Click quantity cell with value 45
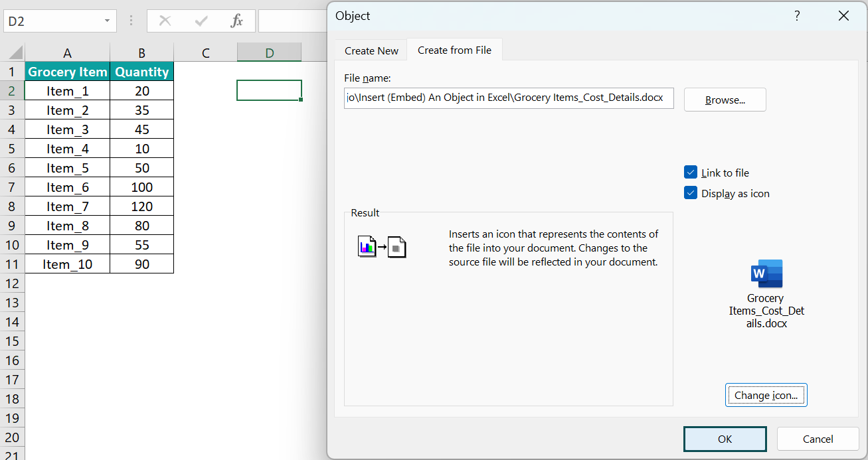Viewport: 868px width, 460px height. pyautogui.click(x=142, y=129)
